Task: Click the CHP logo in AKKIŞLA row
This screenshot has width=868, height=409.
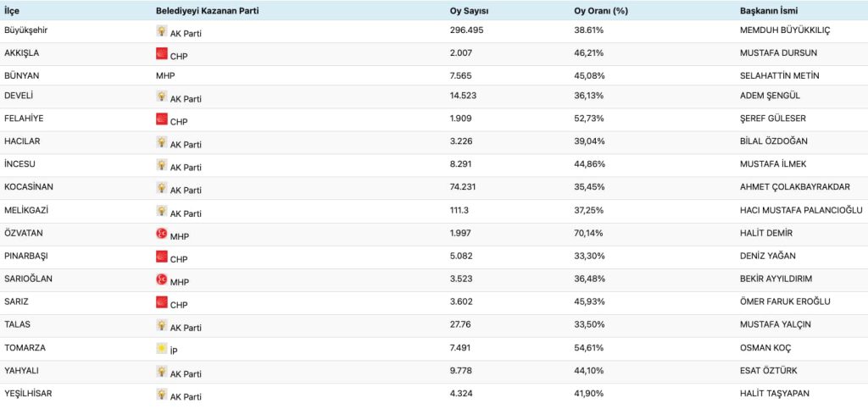Action: click(x=162, y=53)
